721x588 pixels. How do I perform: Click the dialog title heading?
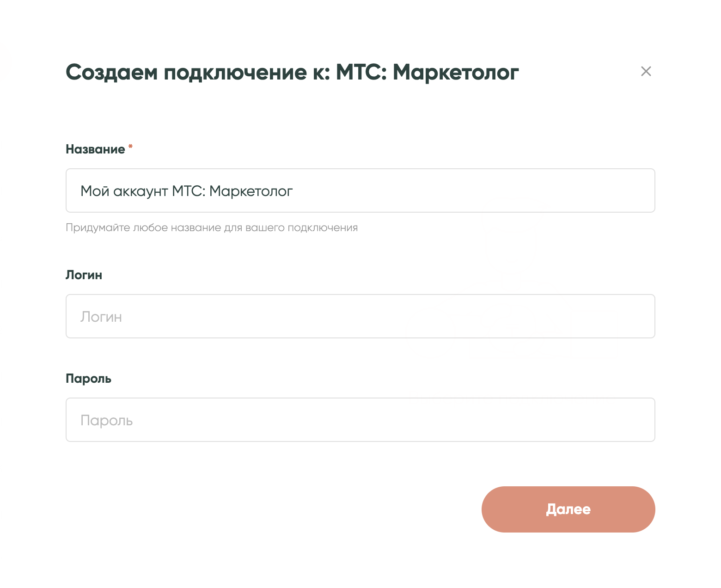click(x=292, y=72)
